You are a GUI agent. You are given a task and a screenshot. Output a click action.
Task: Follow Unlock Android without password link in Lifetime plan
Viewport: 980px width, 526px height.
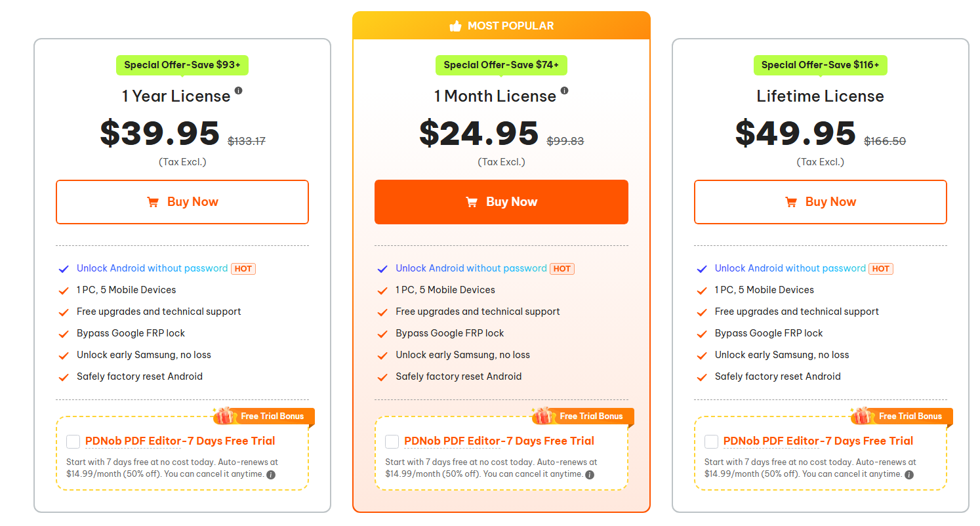tap(790, 268)
